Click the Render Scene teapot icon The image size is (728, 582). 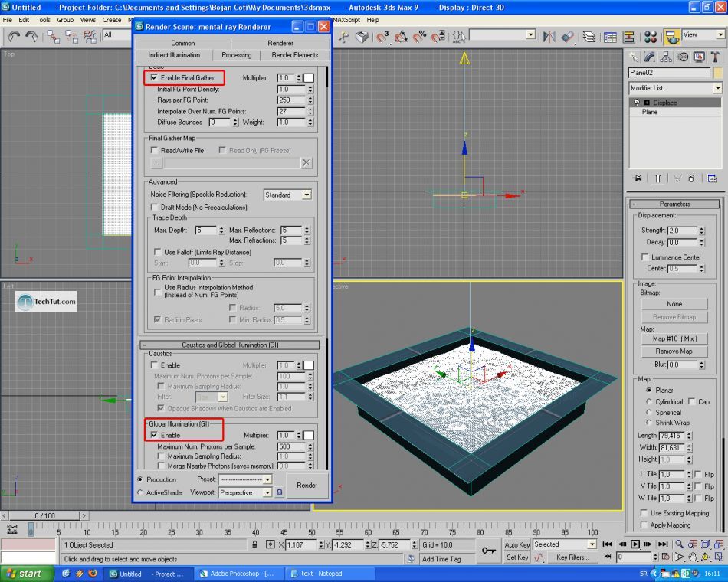(671, 37)
